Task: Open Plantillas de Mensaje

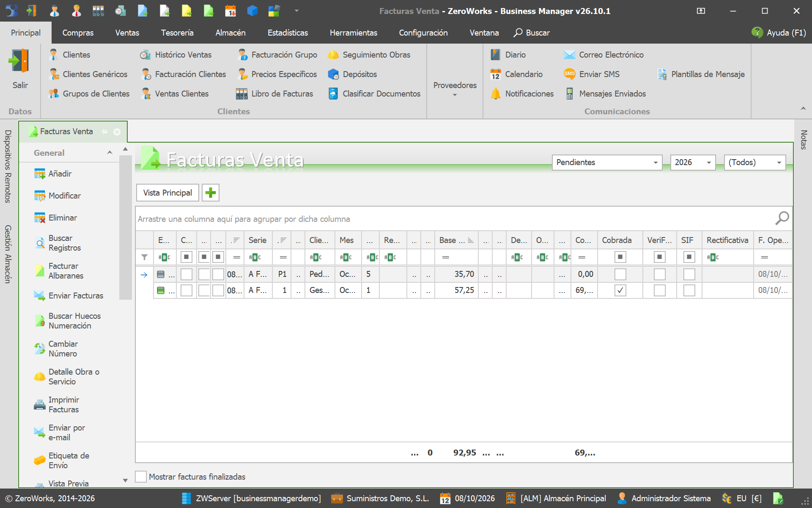Action: [x=701, y=74]
